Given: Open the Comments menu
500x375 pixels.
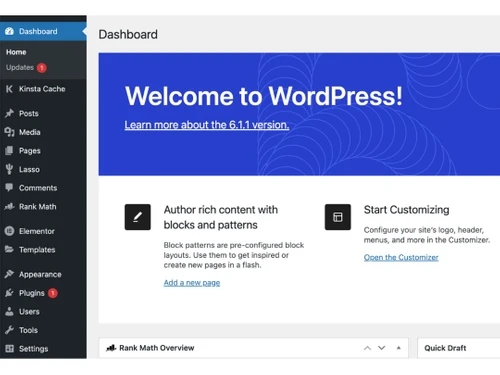Looking at the screenshot, I should (43, 188).
